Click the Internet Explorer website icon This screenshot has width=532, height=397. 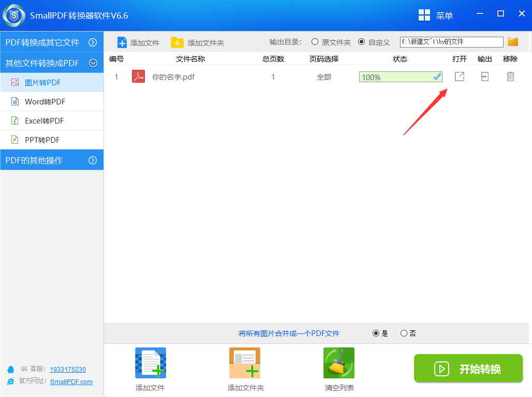11,381
